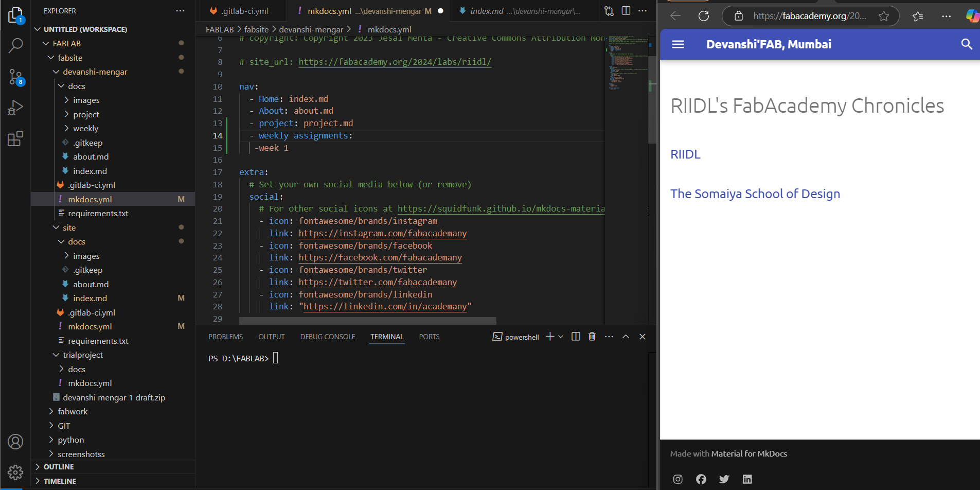This screenshot has height=490, width=980.
Task: Click the browser address bar
Action: click(x=809, y=16)
